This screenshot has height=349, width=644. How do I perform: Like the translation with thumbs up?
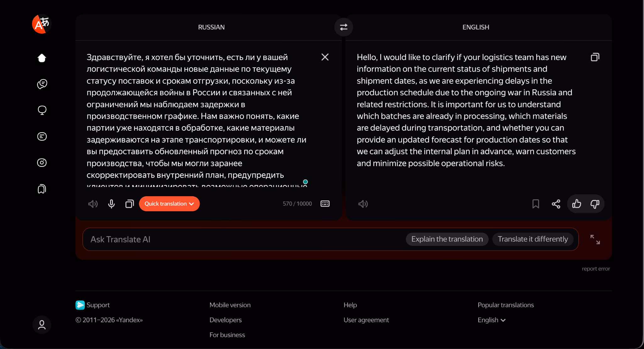pos(576,204)
